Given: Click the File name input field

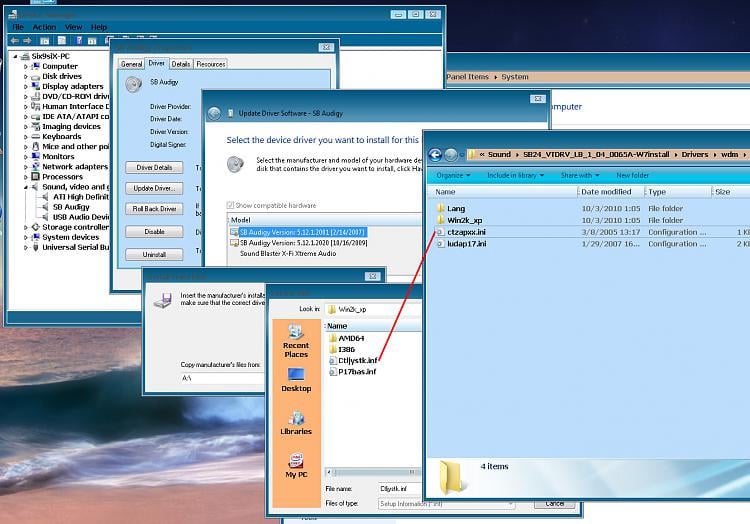Looking at the screenshot, I should click(x=400, y=489).
